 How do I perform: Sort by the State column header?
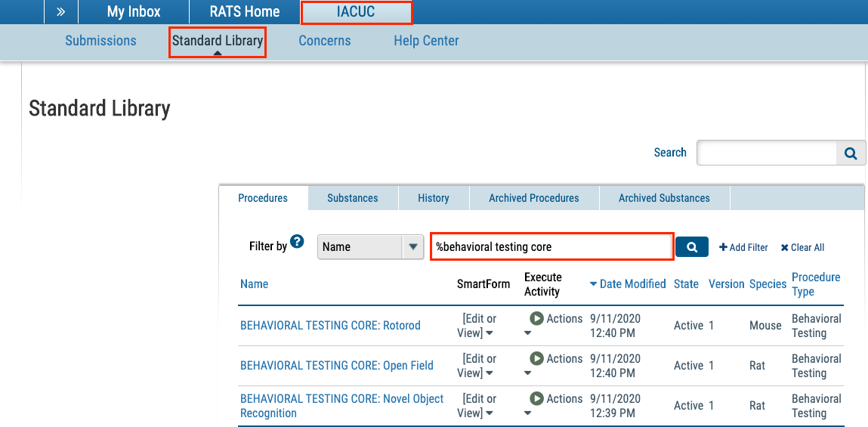[687, 284]
